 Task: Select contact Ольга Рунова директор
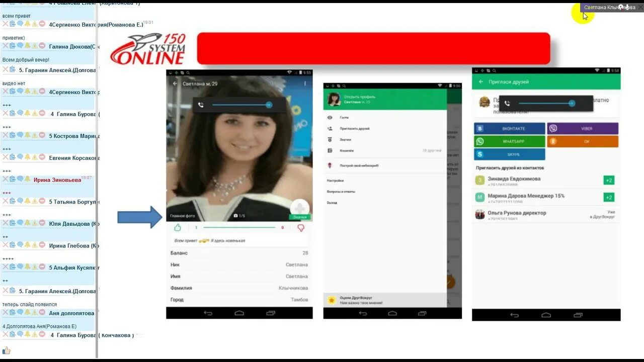point(546,215)
